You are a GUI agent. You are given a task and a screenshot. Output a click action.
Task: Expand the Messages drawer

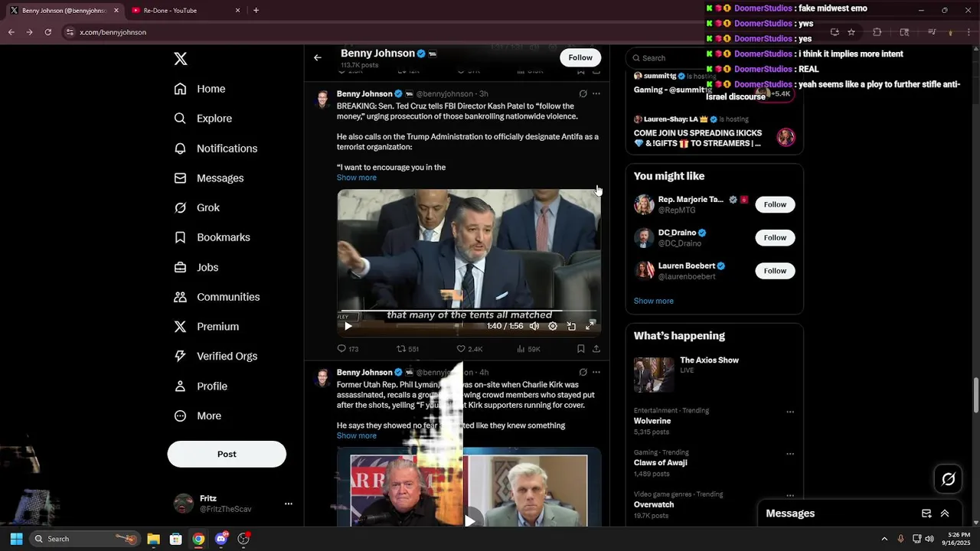click(x=945, y=514)
